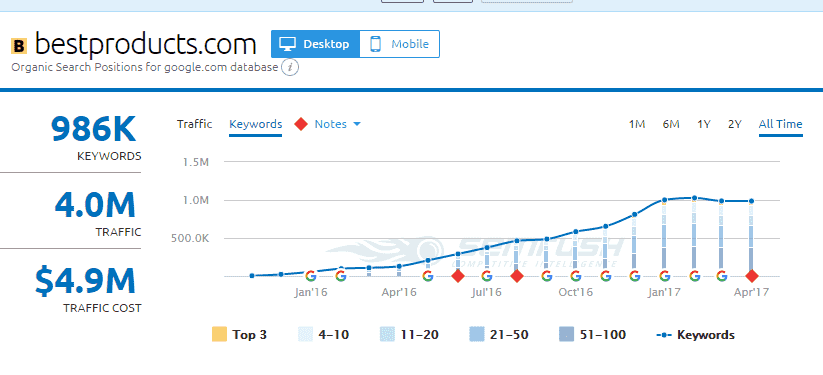
Task: Open the Google update note for May 2016
Action: pyautogui.click(x=428, y=276)
